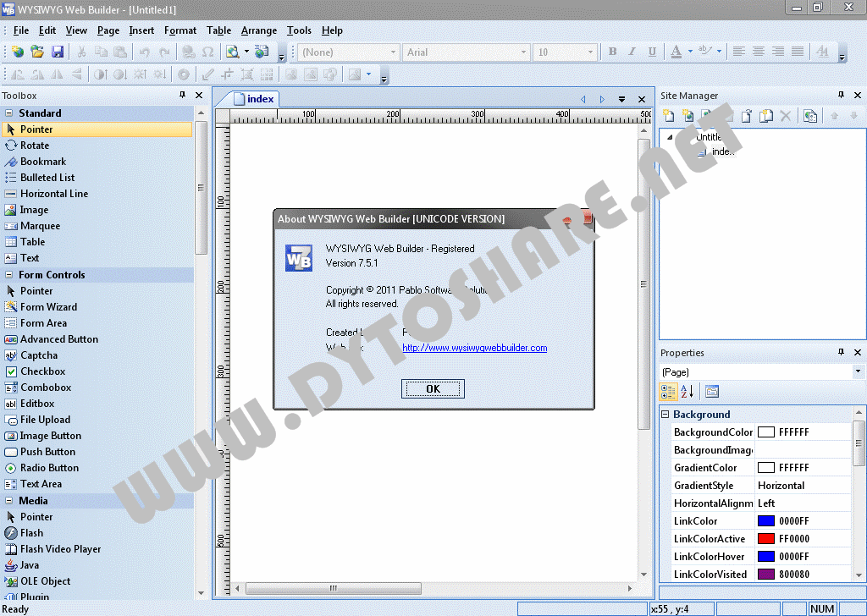This screenshot has height=616, width=867.
Task: Collapse the Standard toolbox section
Action: 8,113
